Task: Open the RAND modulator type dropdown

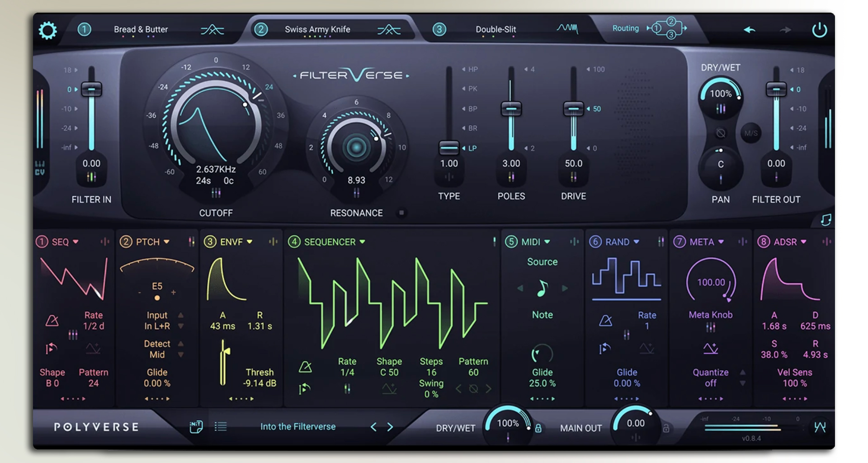Action: [636, 242]
